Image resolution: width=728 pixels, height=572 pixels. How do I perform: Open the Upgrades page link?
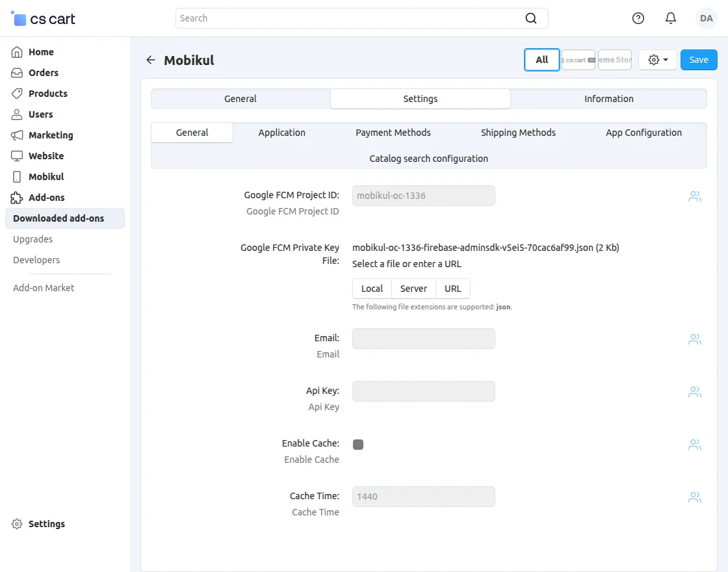tap(32, 239)
